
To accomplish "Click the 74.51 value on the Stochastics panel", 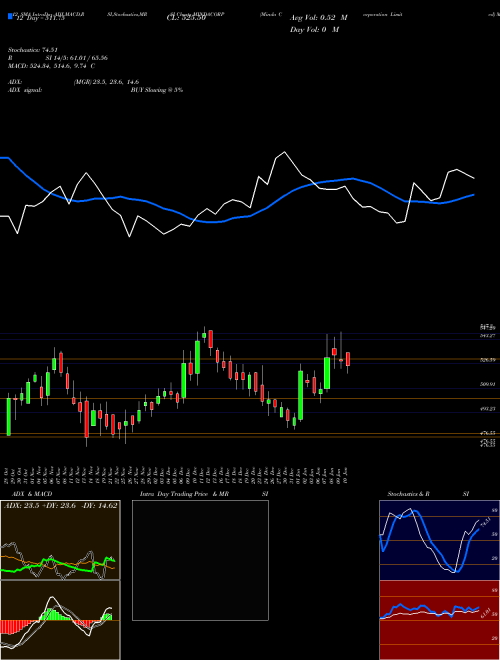I will (484, 522).
